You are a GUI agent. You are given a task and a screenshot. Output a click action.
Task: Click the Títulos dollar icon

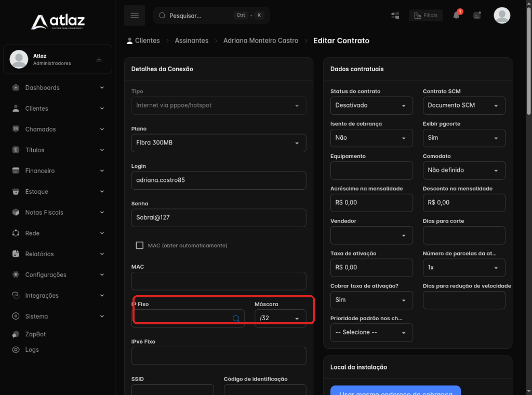[x=16, y=150]
